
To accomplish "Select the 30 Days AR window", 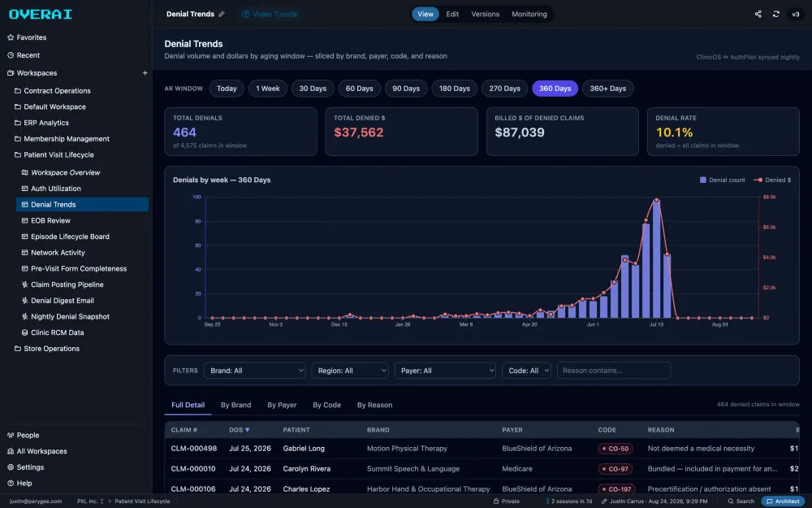I will (x=313, y=89).
